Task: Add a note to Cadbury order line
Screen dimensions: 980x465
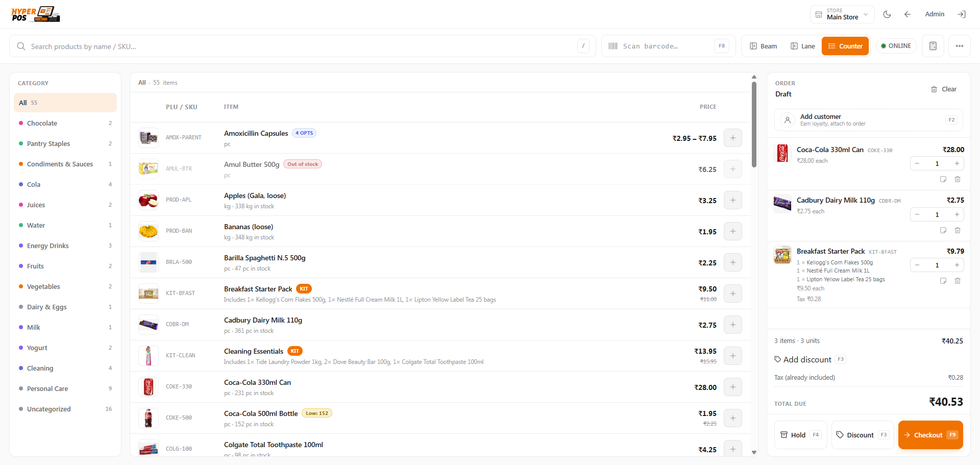Action: 943,230
